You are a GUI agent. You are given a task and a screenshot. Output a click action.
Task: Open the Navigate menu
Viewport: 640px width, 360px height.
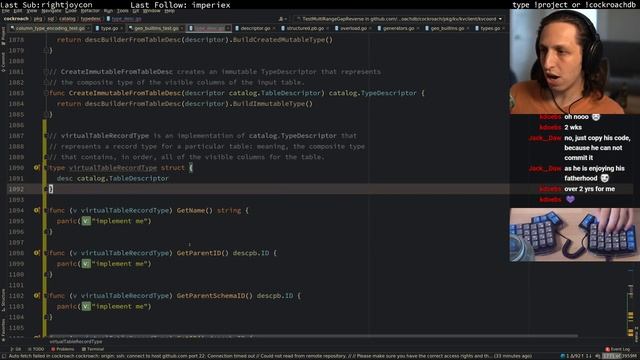51,11
